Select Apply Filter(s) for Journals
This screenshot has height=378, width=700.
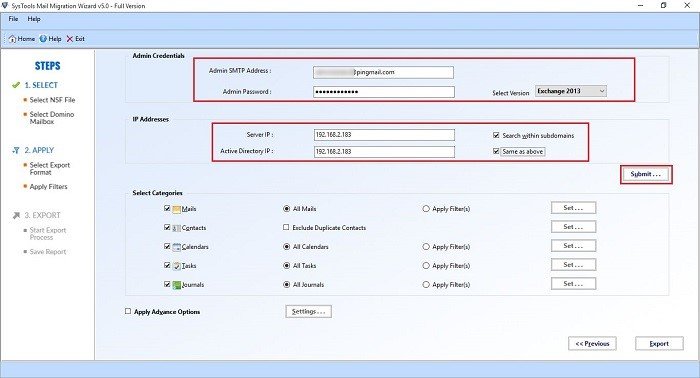(x=426, y=284)
